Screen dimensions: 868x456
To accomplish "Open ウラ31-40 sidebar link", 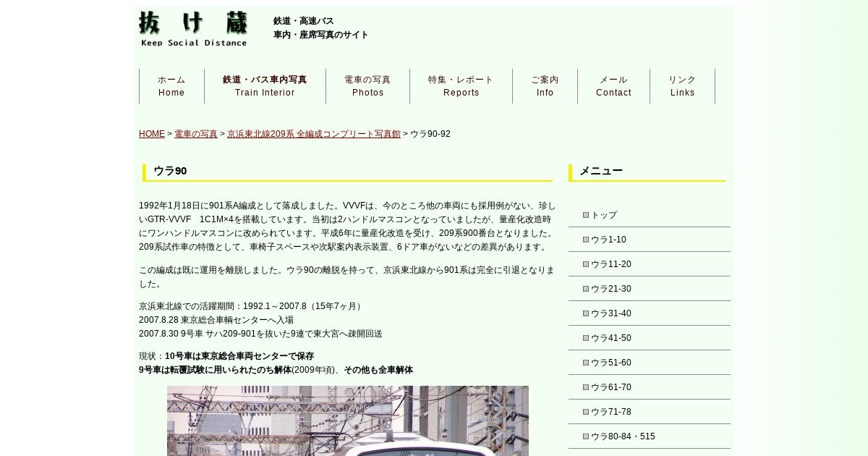I will [650, 313].
